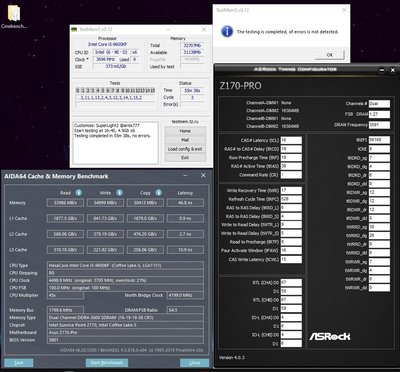
Task: Click the Home button in TestMem5
Action: [x=185, y=131]
